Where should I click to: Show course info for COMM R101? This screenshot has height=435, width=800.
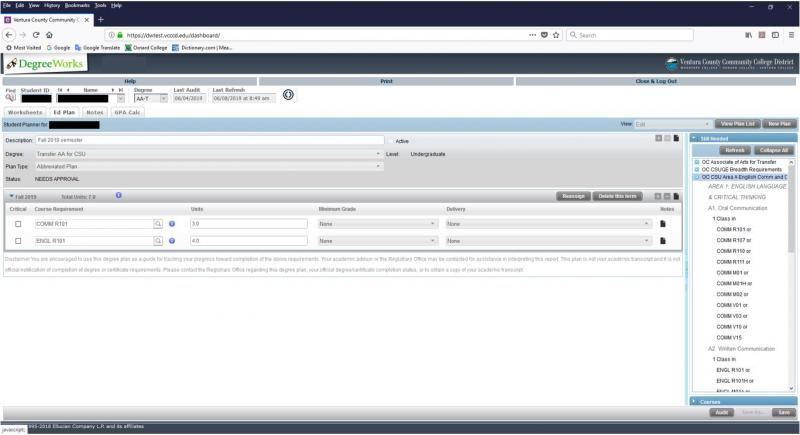[x=172, y=224]
